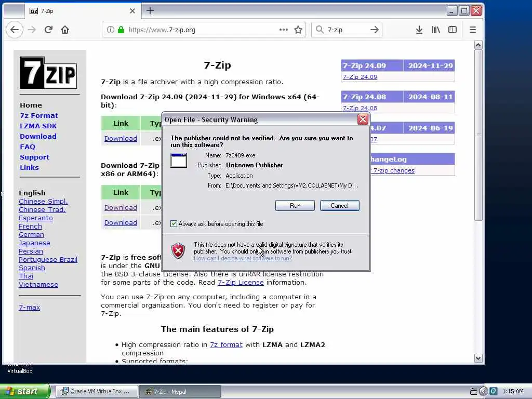The image size is (532, 399).
Task: Close the Security Warning dialog
Action: [363, 119]
